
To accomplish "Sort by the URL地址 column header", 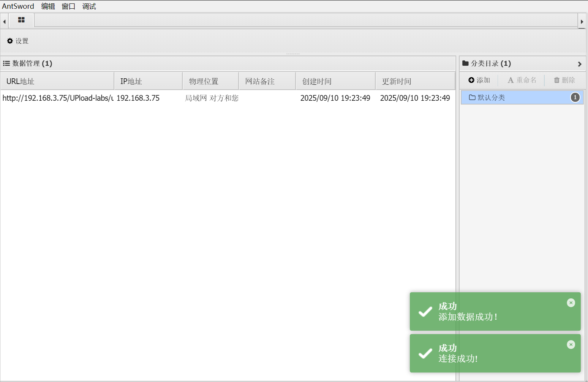I will pos(57,81).
